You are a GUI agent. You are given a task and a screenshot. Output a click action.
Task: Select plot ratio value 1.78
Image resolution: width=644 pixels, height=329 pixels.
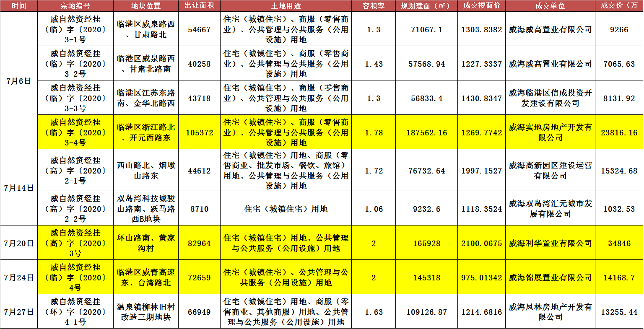pos(374,132)
